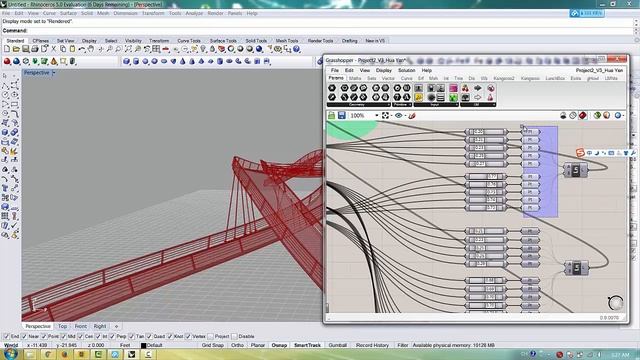Viewport: 640px width, 360px height.
Task: Toggle the Mid osnap checkbox
Action: click(63, 337)
